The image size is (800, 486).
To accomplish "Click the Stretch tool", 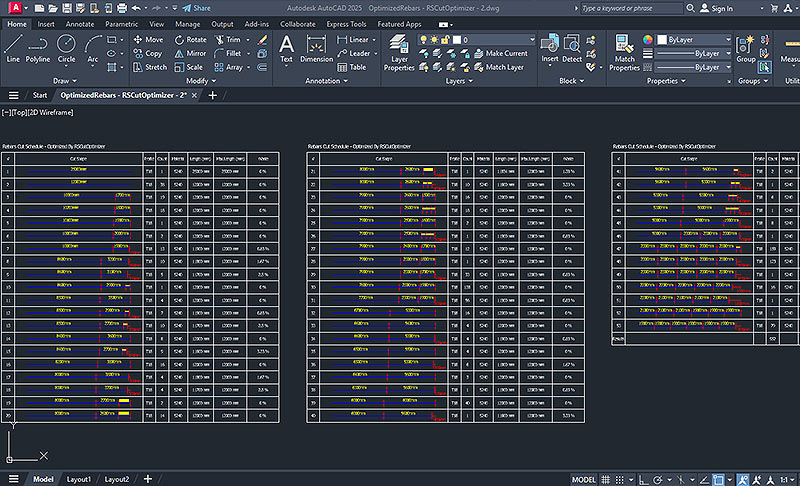I will tap(150, 67).
